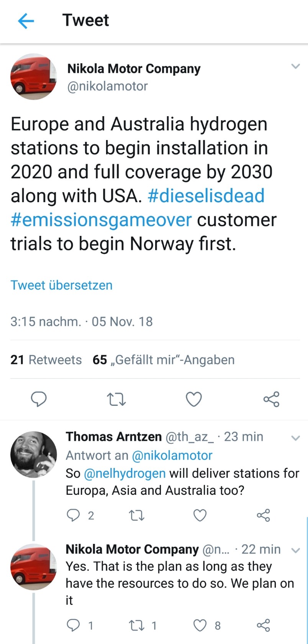Reply to the main Nikola tweet
The width and height of the screenshot is (308, 644).
tap(39, 399)
